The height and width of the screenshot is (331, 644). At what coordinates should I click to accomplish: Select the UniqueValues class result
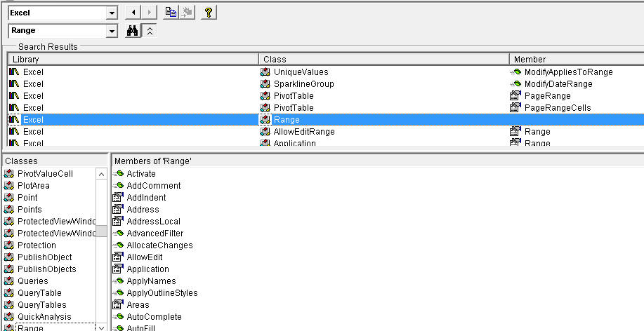pyautogui.click(x=301, y=72)
